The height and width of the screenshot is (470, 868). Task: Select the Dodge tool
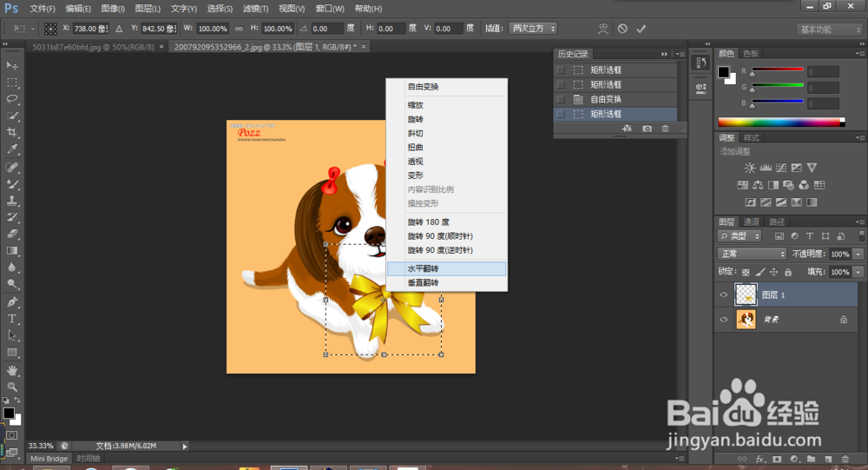pyautogui.click(x=11, y=284)
